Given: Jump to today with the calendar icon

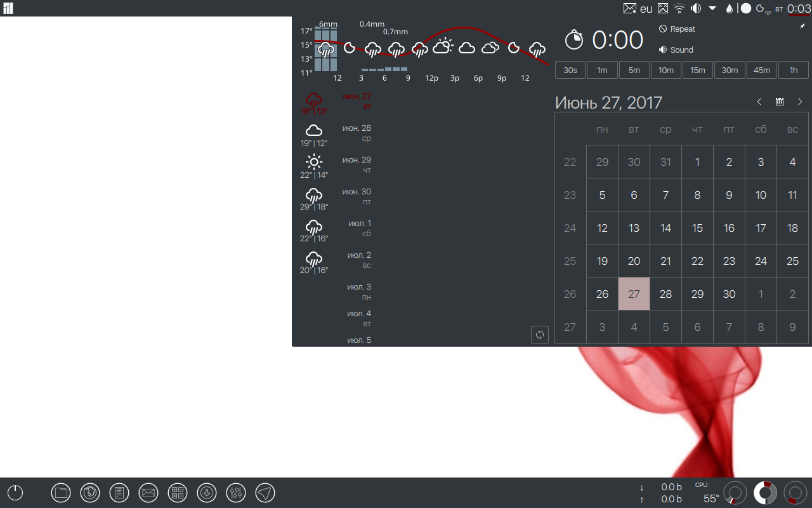Looking at the screenshot, I should [780, 102].
